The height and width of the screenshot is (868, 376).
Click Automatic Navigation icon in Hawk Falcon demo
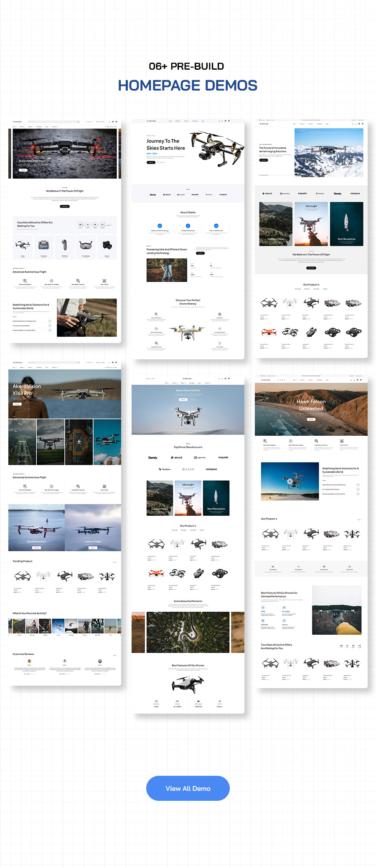coord(265,441)
